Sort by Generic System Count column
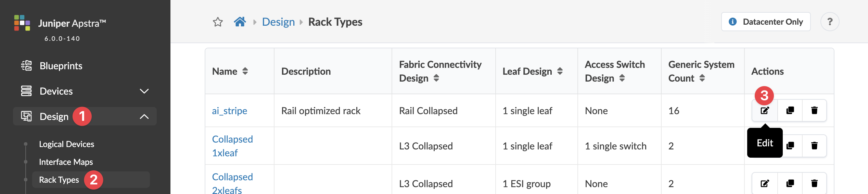The image size is (868, 194). point(702,78)
